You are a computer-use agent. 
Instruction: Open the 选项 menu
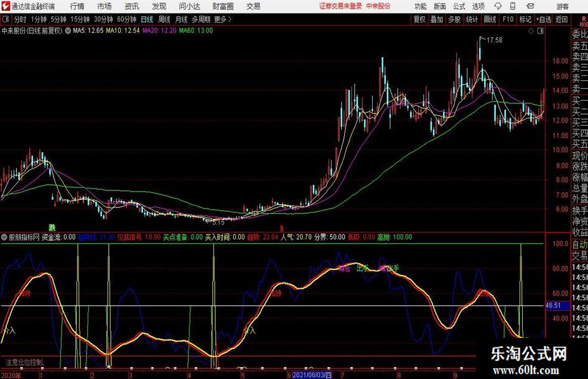[x=478, y=6]
